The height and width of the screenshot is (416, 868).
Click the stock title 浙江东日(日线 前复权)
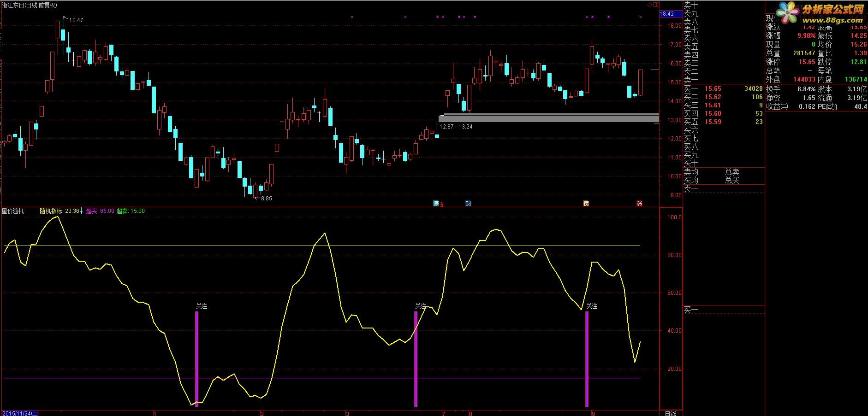tap(30, 5)
